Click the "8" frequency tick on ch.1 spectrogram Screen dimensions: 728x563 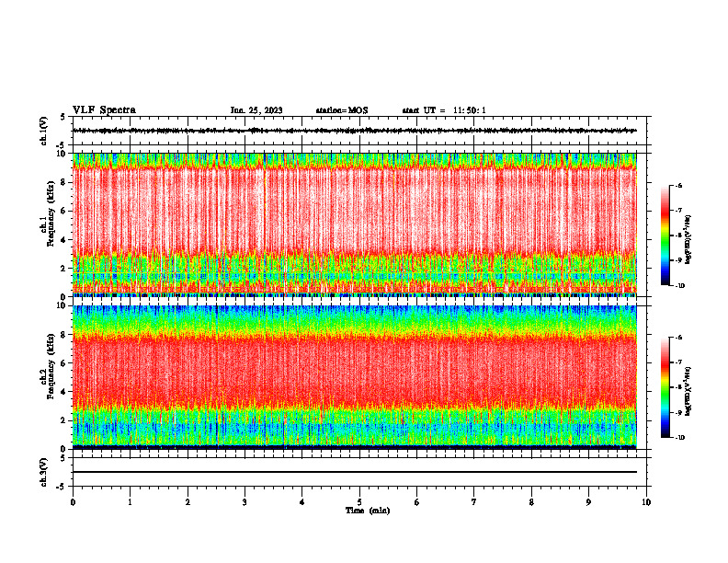click(63, 182)
